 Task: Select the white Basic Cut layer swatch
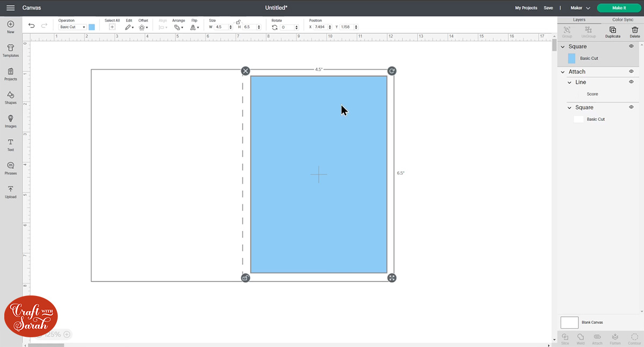click(579, 119)
